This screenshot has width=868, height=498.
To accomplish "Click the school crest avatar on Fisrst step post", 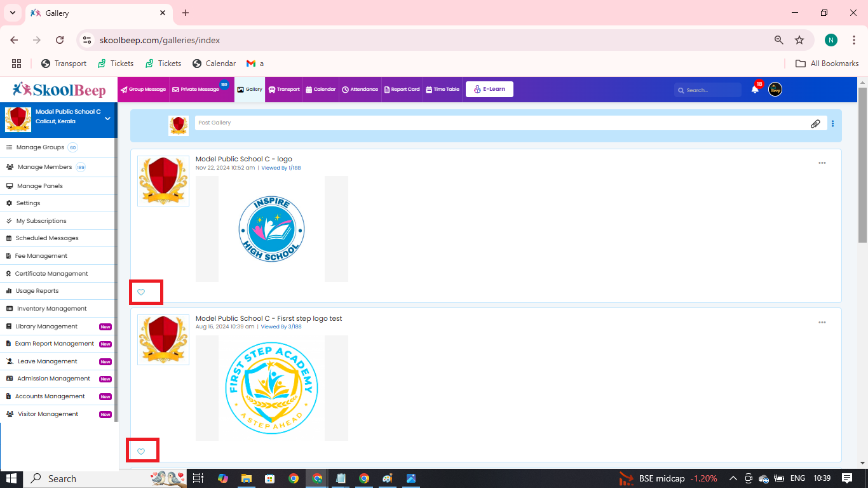I will click(x=163, y=340).
